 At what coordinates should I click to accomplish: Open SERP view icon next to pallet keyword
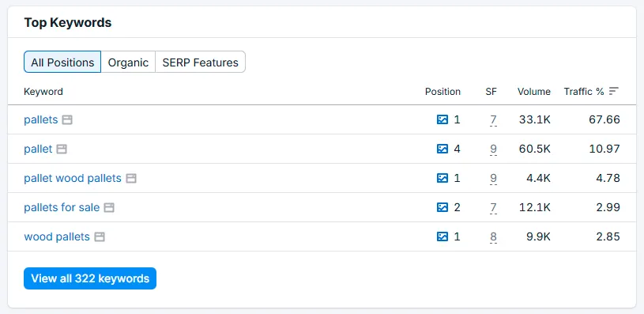tap(62, 149)
